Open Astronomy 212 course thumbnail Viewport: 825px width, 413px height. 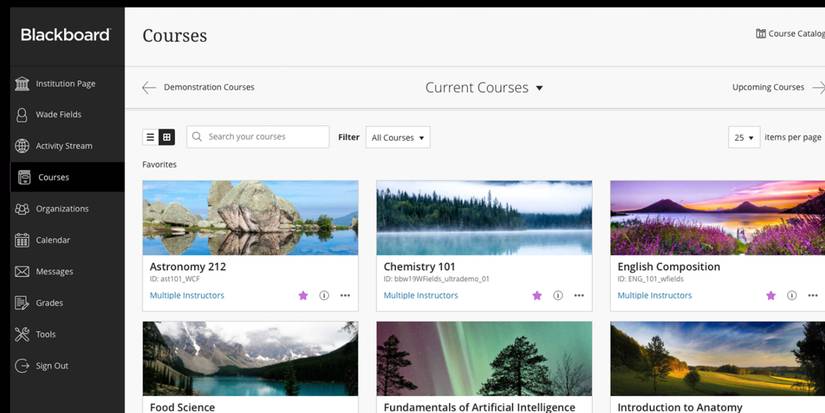click(x=250, y=218)
